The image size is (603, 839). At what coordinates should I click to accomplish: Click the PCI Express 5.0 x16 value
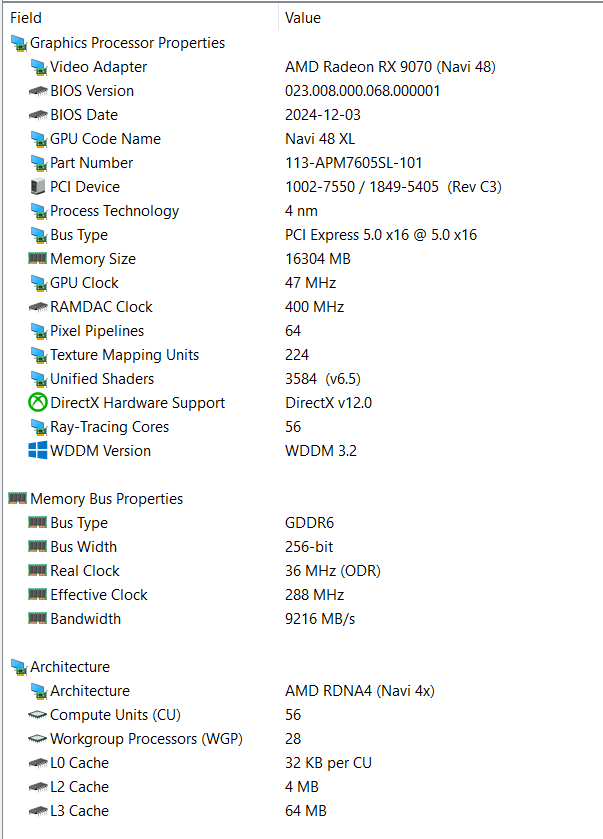point(381,235)
